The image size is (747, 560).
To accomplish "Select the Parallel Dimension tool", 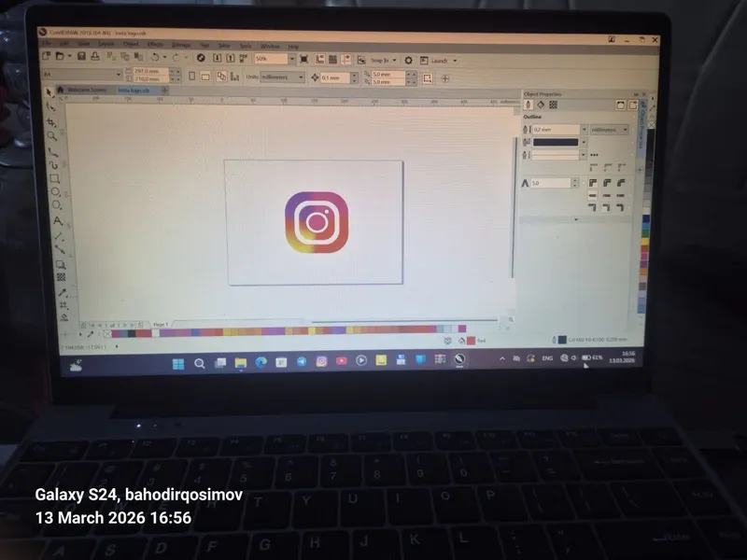I will [x=59, y=236].
